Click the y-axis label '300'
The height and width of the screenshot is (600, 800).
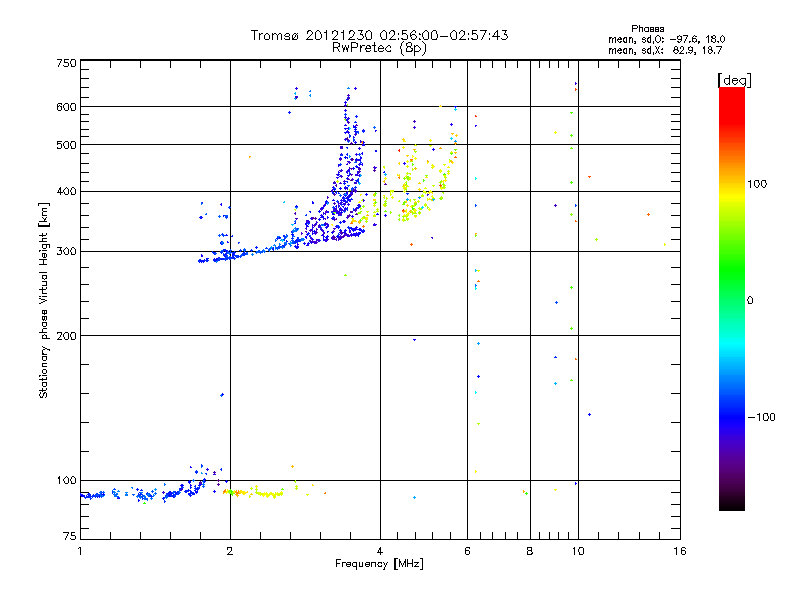(66, 252)
